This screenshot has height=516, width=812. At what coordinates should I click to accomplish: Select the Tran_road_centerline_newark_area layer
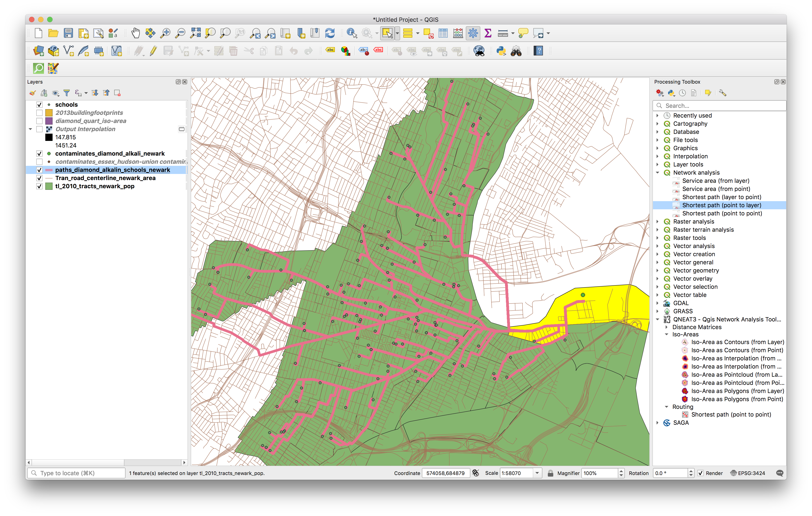coord(105,178)
